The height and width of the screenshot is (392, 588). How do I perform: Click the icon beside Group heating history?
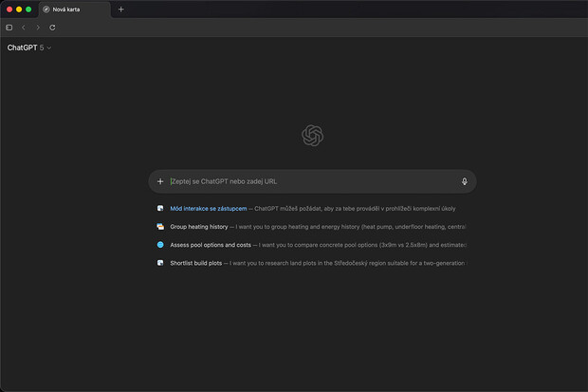pos(160,227)
